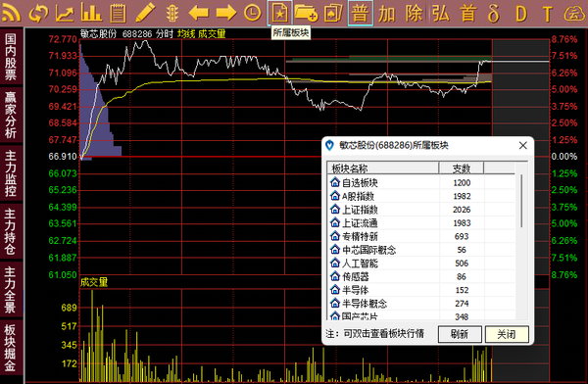
Task: Select the 人工智能 row
Action: [421, 264]
